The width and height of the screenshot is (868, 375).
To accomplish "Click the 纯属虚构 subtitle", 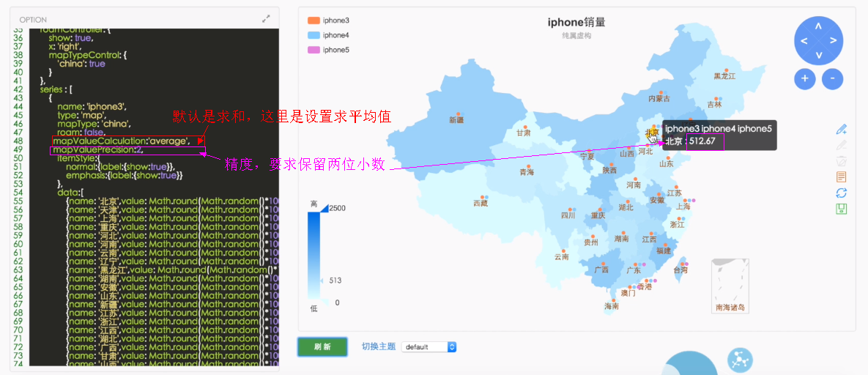I will pos(576,35).
